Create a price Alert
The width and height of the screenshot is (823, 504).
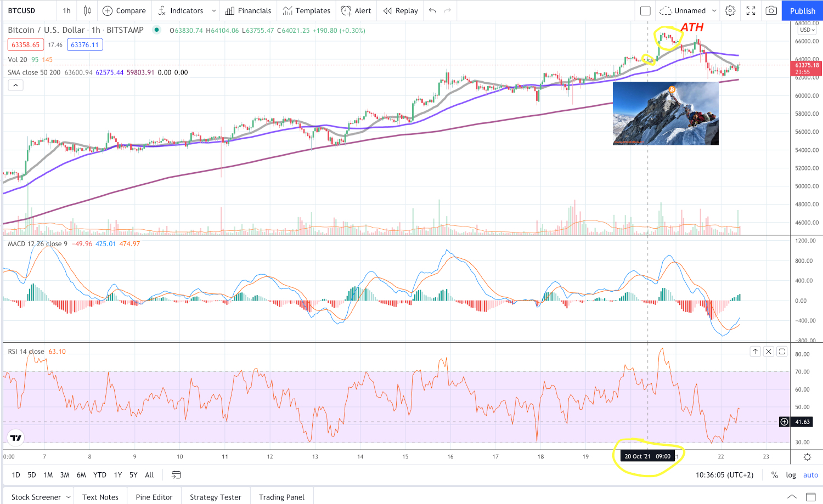[356, 10]
